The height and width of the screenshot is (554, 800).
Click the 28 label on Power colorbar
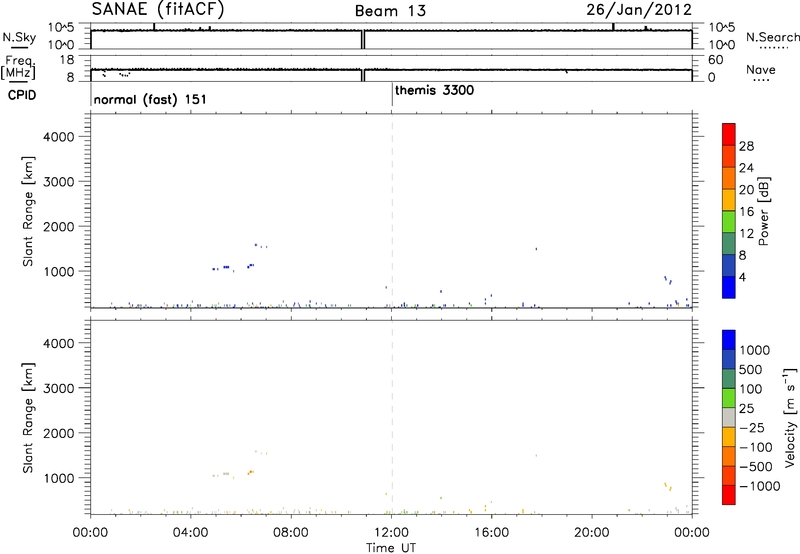point(746,146)
